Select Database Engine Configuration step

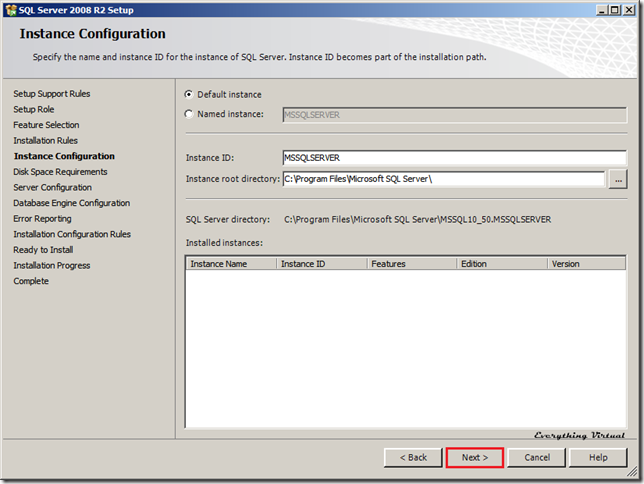72,203
